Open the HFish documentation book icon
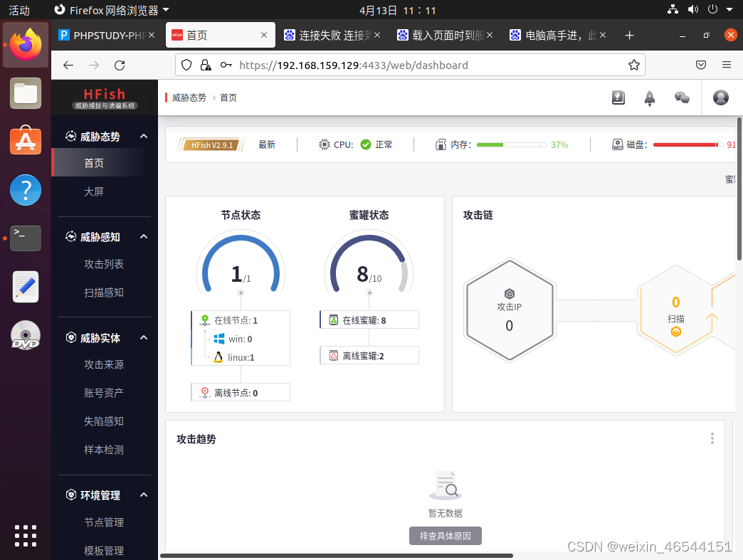The height and width of the screenshot is (560, 743). (x=618, y=97)
